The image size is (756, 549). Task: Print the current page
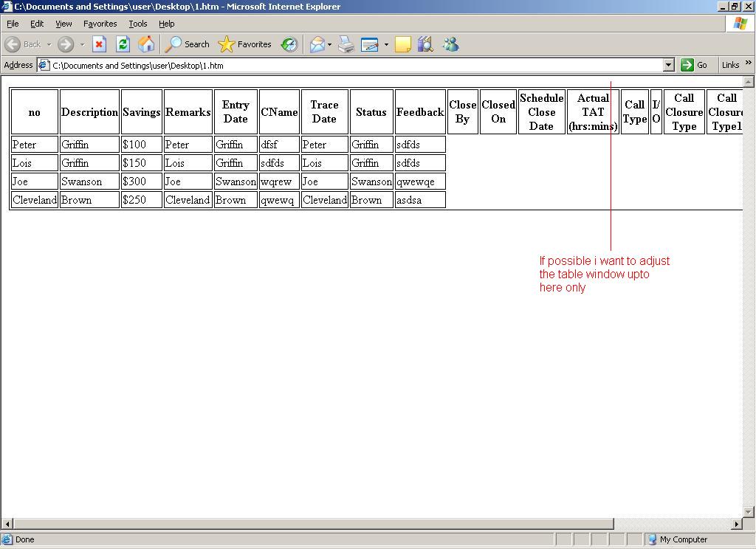point(346,44)
